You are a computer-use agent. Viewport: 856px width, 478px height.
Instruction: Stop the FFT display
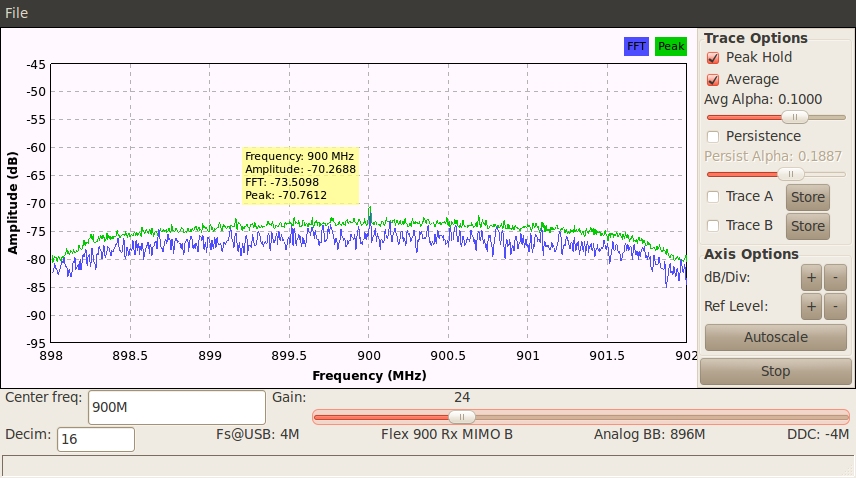coord(775,371)
